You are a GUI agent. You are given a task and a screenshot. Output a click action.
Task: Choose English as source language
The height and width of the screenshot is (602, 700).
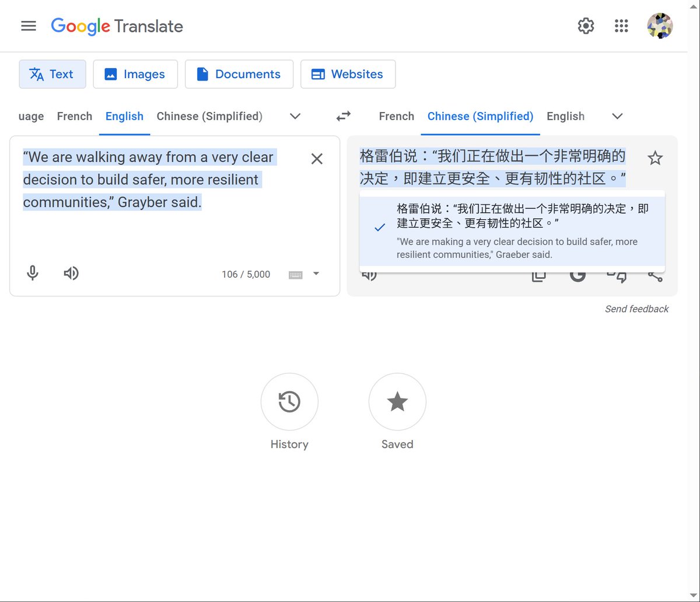[x=124, y=116]
